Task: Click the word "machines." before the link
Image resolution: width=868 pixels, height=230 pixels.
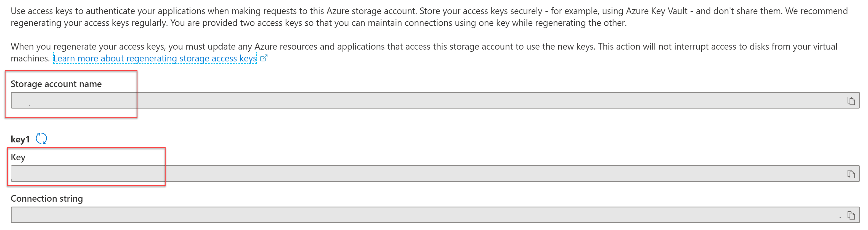Action: (x=30, y=58)
